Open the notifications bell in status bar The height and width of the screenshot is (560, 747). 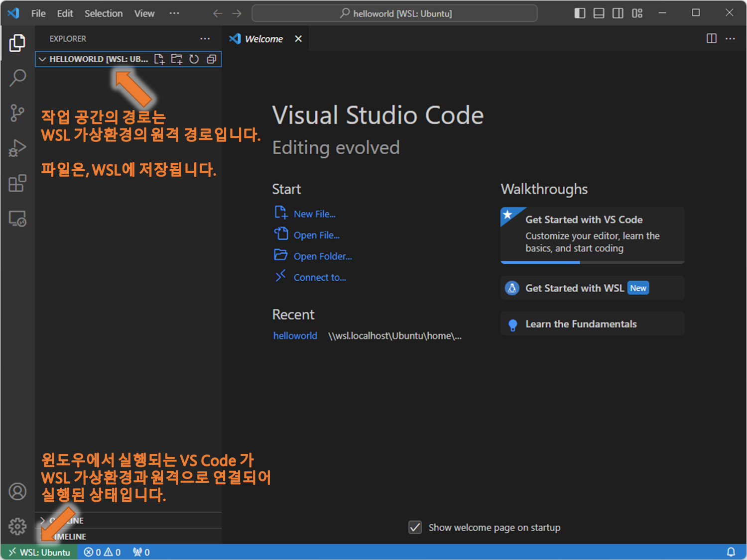(731, 552)
